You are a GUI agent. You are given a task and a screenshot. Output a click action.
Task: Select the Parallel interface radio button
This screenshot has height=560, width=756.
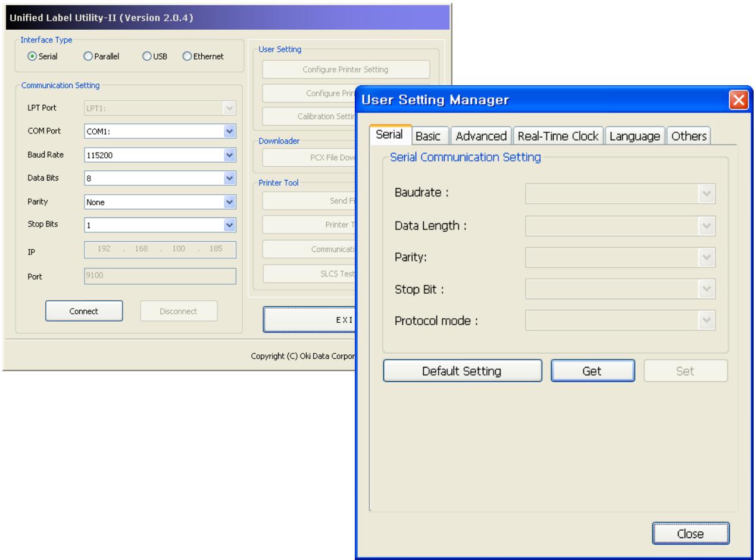pyautogui.click(x=88, y=57)
